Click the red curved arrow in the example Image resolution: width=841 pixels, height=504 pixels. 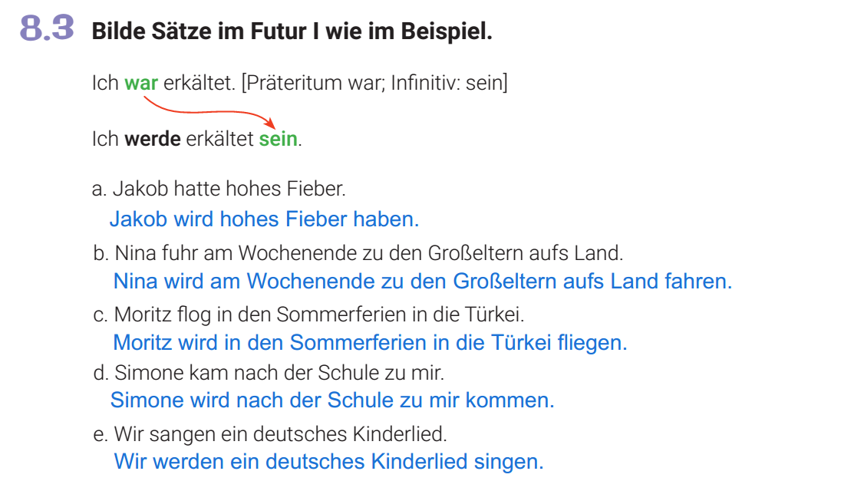point(207,114)
